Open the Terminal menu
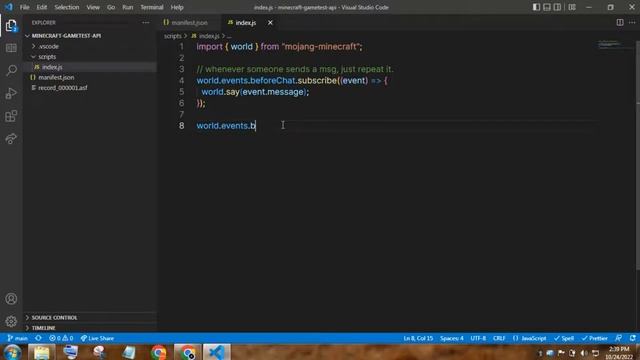The width and height of the screenshot is (640, 360). click(x=152, y=7)
